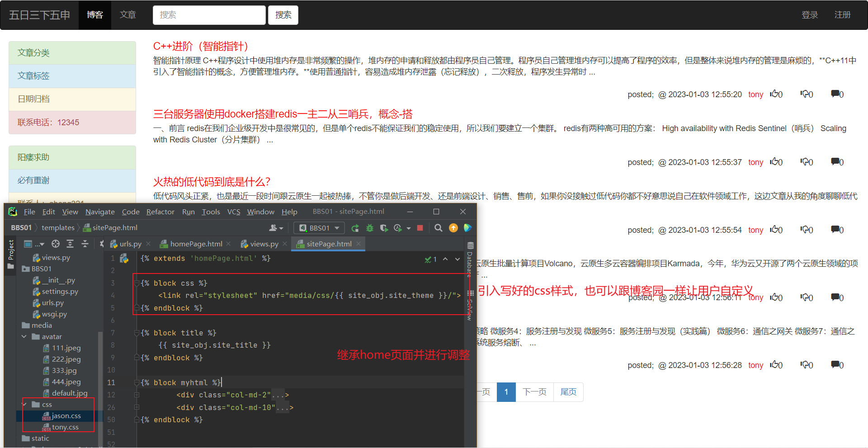Toggle the Project tool window stripe
This screenshot has width=868, height=448.
(11, 254)
